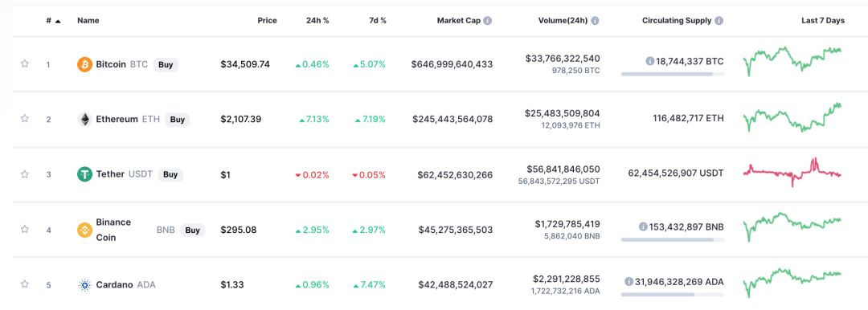Screen dimensions: 868x310
Task: Open Circulating Supply header info icon
Action: click(719, 21)
